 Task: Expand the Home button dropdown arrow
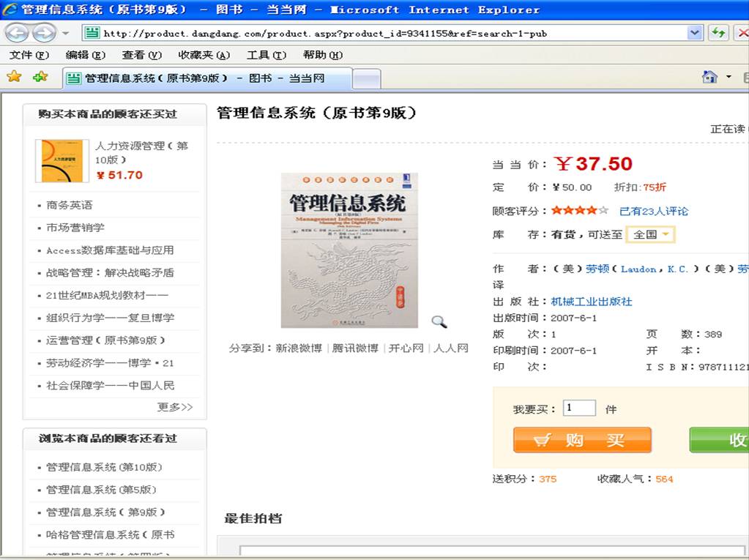728,76
